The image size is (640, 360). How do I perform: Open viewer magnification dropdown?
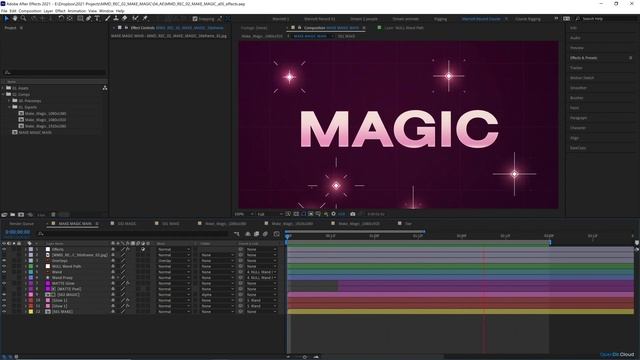pyautogui.click(x=244, y=214)
